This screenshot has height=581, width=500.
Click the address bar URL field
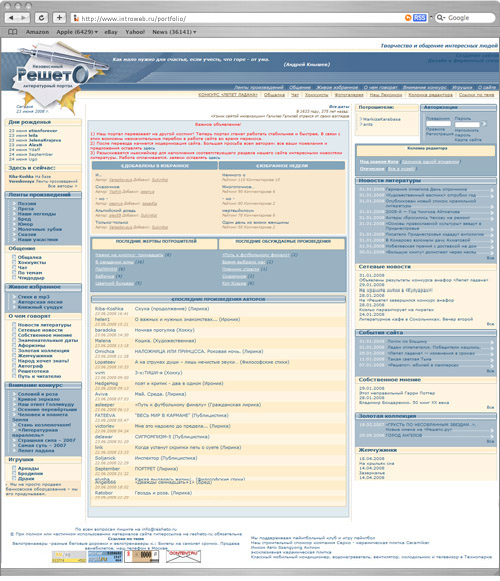pos(237,18)
